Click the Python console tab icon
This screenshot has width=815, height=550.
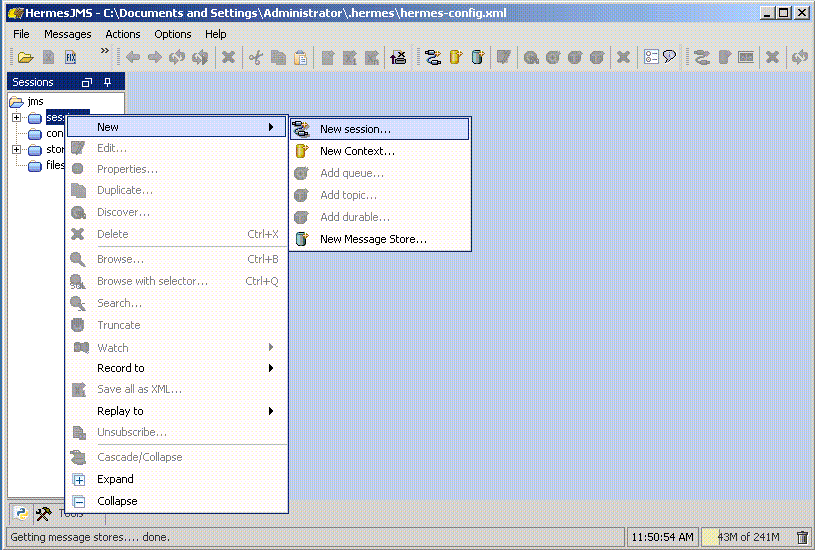point(21,514)
